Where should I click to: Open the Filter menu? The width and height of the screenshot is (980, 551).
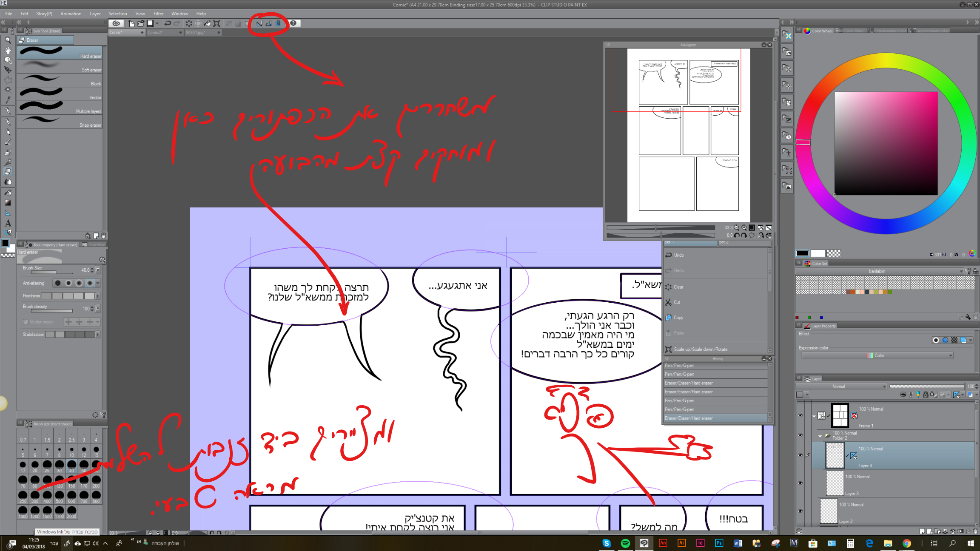click(158, 14)
